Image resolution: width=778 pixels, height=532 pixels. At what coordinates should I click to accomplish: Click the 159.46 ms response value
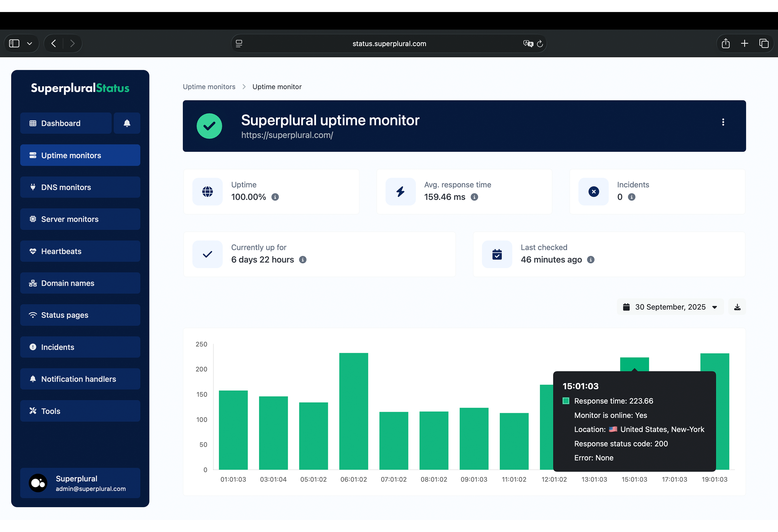pos(445,197)
